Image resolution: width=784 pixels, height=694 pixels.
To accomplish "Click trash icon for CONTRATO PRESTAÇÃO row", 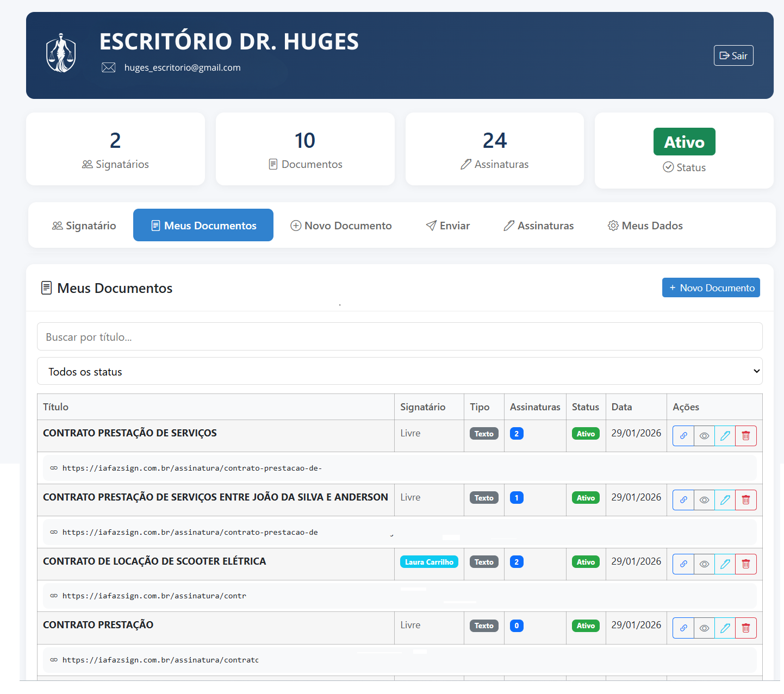I will click(745, 628).
